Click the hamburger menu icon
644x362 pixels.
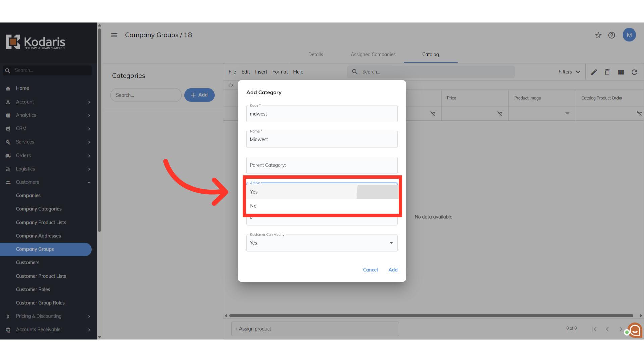(114, 35)
